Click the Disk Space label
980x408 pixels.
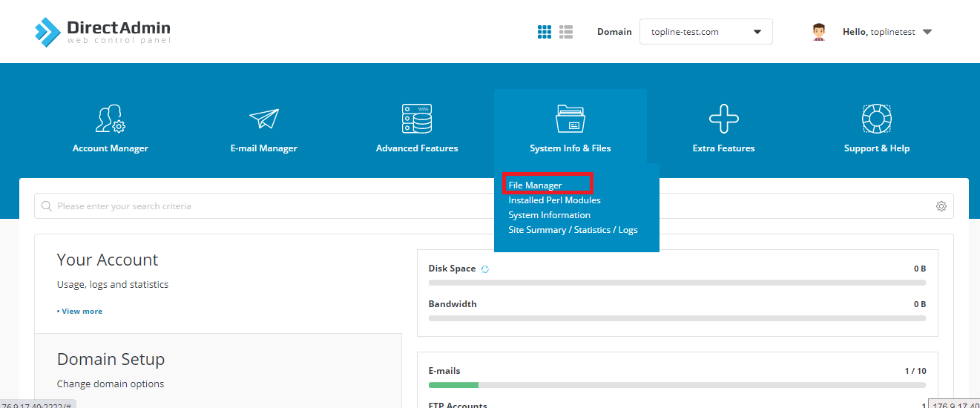(x=452, y=269)
